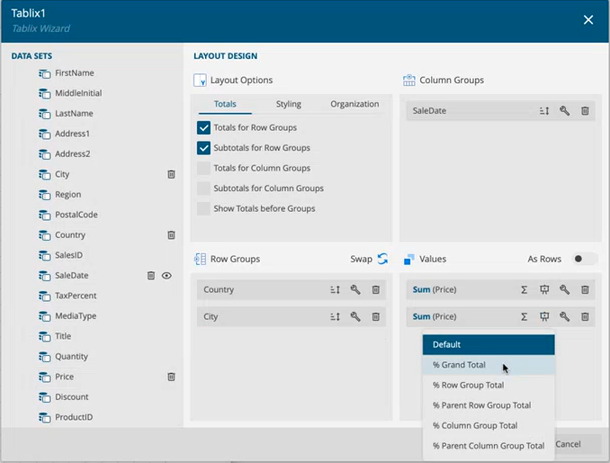The width and height of the screenshot is (610, 463).
Task: Select the PostalCode field in Data Sets
Action: point(76,215)
